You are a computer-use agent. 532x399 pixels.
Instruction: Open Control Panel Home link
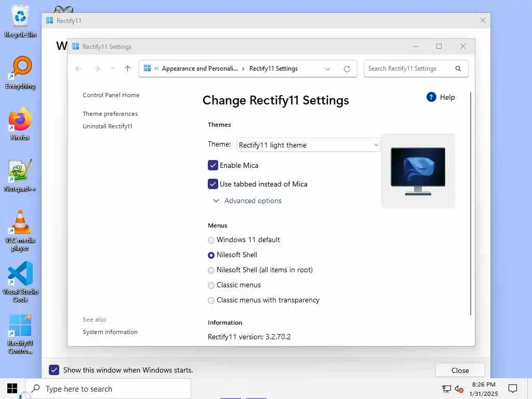(x=111, y=95)
